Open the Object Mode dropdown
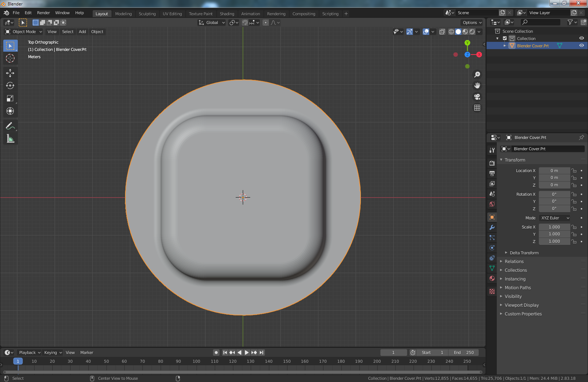Viewport: 588px width, 382px height. [x=24, y=32]
